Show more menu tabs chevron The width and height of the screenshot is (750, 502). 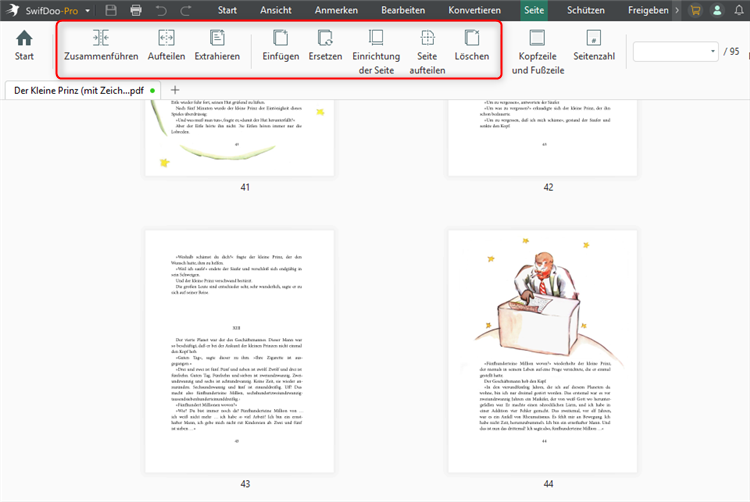pos(677,10)
